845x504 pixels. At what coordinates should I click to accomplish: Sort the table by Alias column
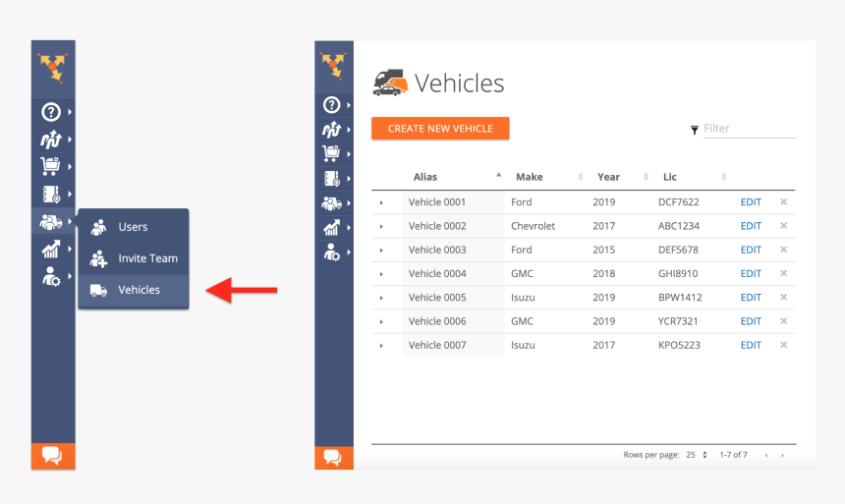pos(425,177)
